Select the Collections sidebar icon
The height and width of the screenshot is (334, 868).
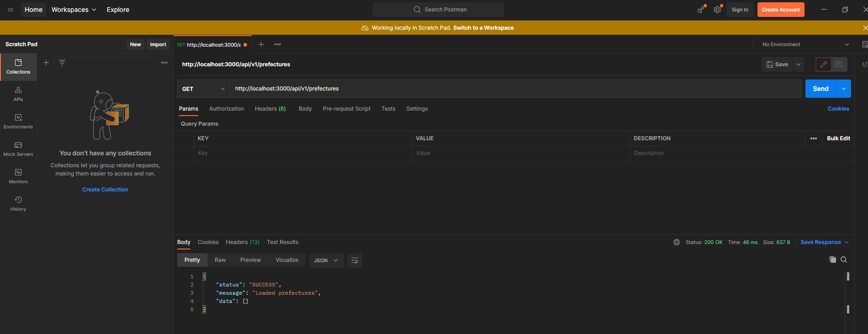point(18,67)
